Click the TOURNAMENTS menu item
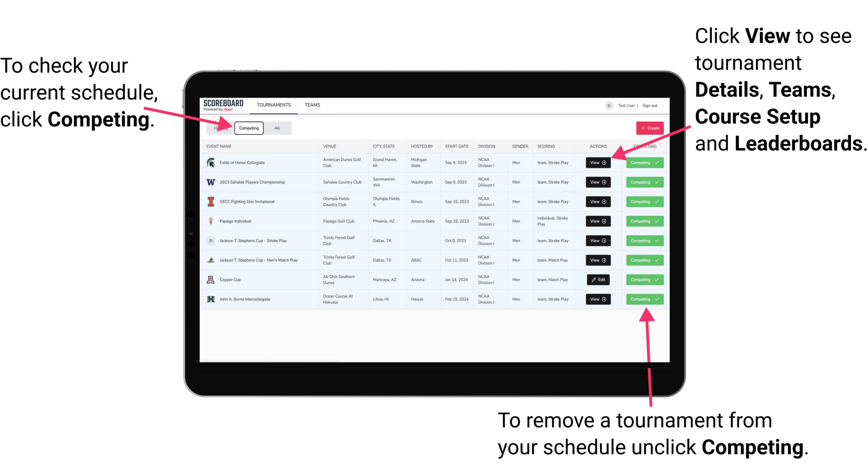The image size is (868, 467). coord(274,105)
